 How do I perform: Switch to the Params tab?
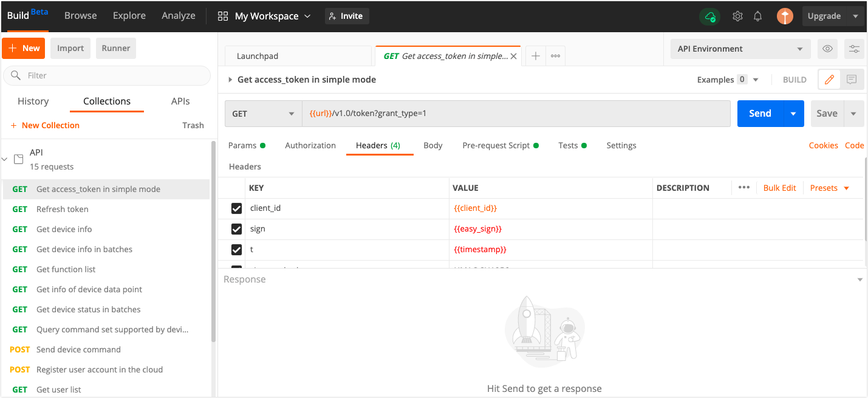(x=247, y=145)
